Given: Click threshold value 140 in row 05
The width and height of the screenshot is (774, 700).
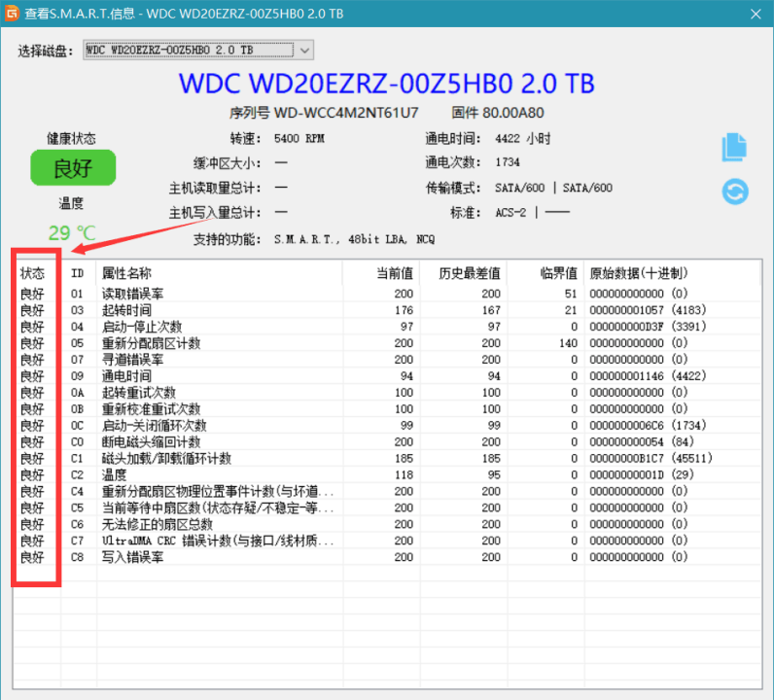Looking at the screenshot, I should click(568, 343).
